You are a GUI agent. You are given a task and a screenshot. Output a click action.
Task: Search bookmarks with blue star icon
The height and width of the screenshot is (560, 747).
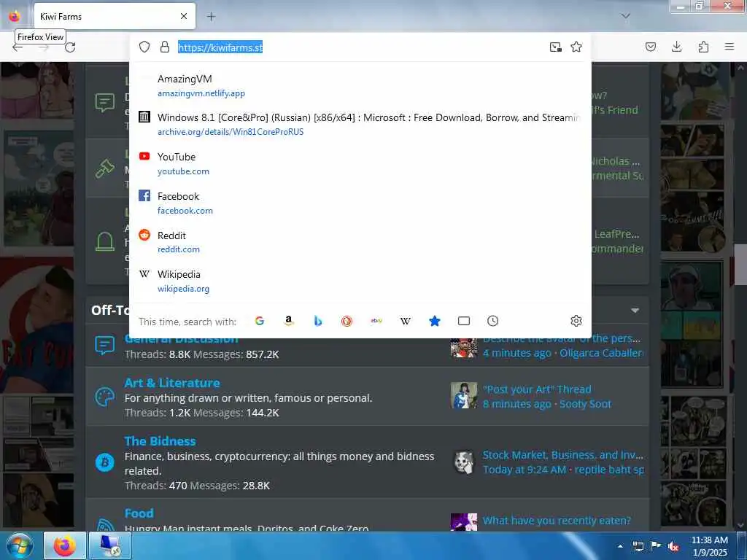click(x=435, y=321)
